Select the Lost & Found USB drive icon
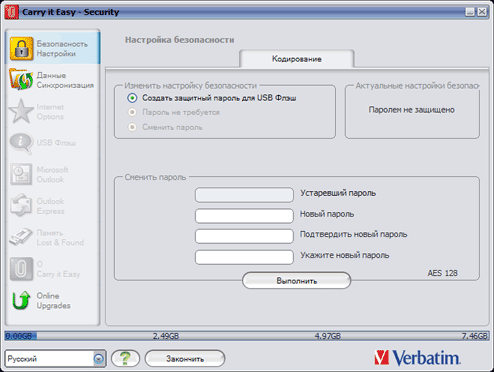The height and width of the screenshot is (372, 494). [x=21, y=237]
